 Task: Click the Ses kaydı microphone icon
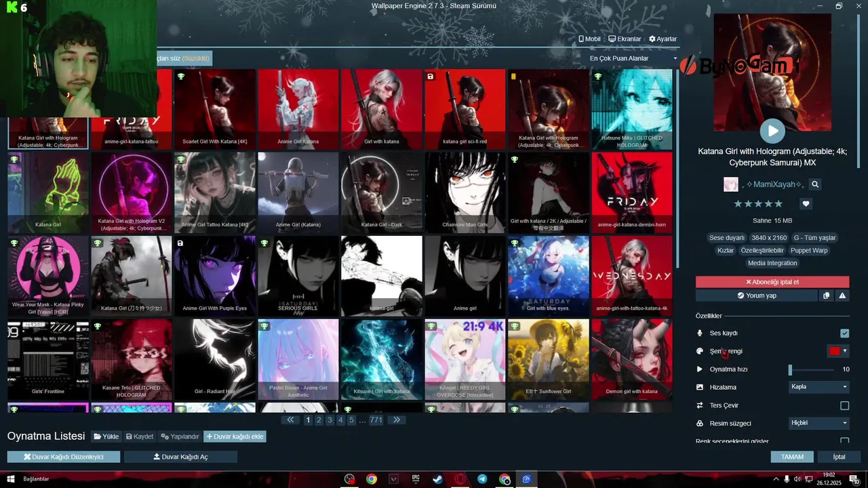(700, 333)
